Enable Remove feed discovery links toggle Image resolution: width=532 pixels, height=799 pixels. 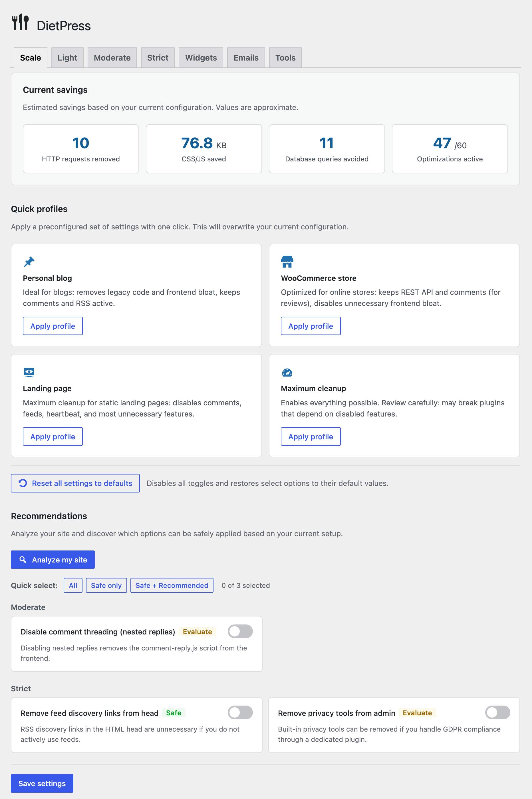click(240, 712)
